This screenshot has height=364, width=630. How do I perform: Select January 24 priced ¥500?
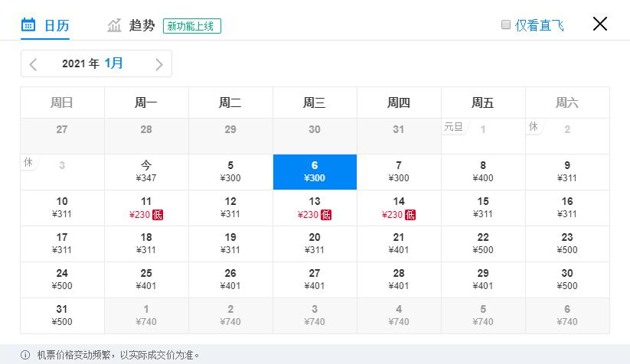62,280
